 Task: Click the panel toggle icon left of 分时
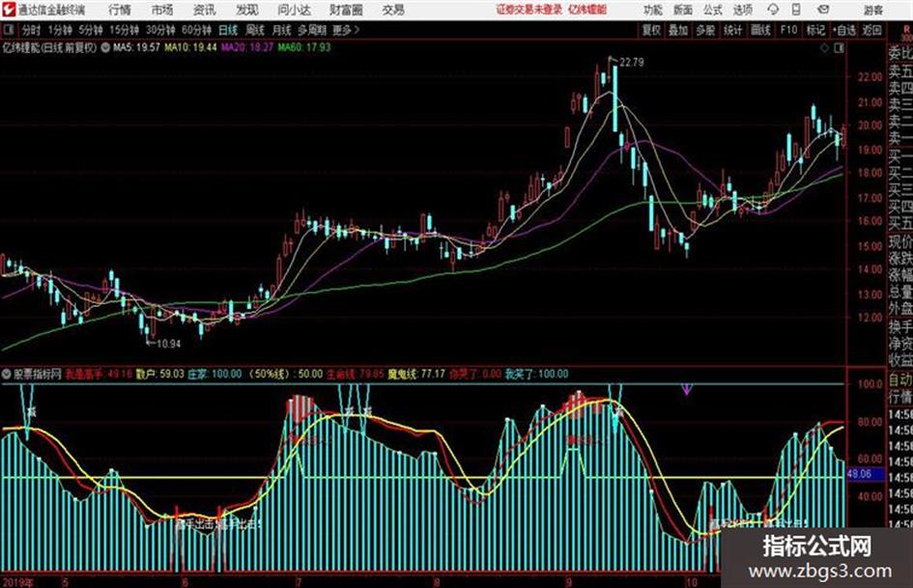tap(8, 30)
